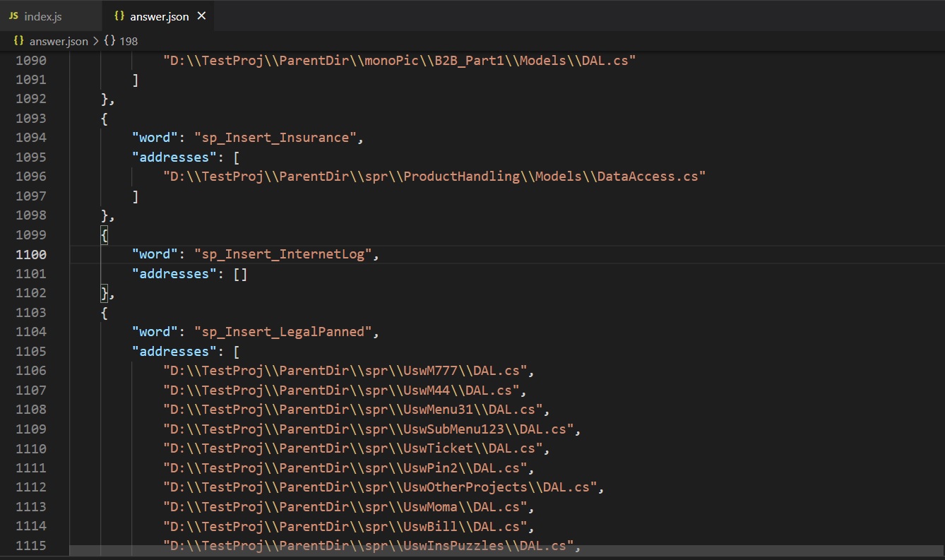Click the braces icon before 198 breadcrumb
945x560 pixels.
(109, 41)
